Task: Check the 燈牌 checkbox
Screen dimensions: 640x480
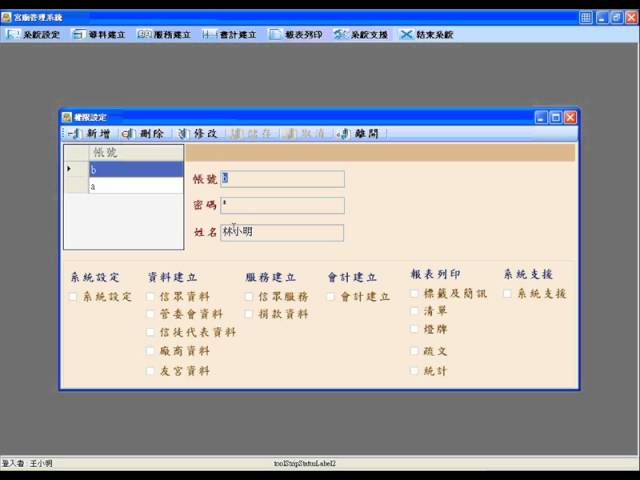Action: point(414,329)
